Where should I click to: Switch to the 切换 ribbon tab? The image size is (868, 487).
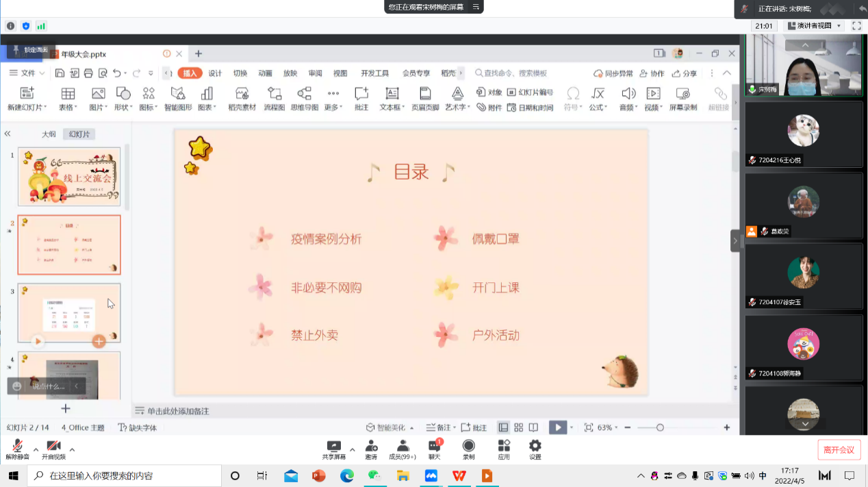coord(240,73)
